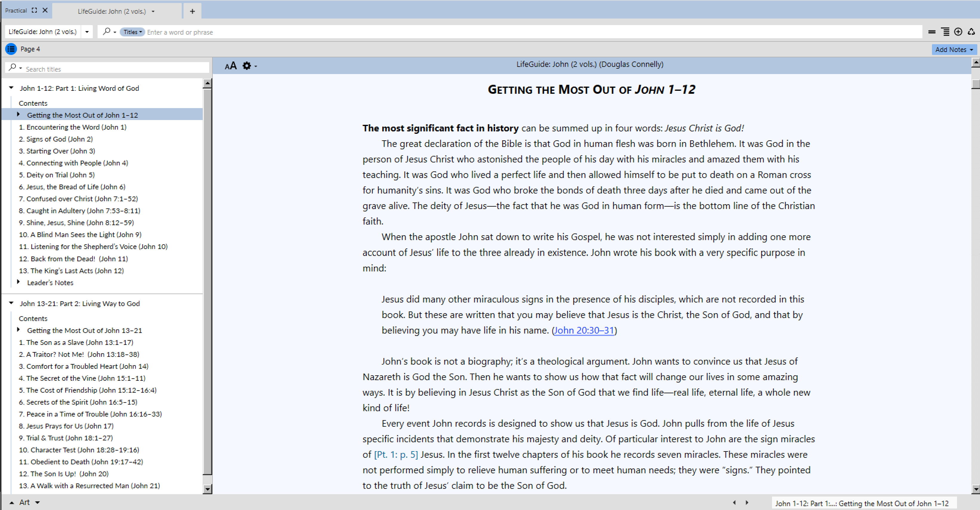Open the text size AA control

(231, 66)
